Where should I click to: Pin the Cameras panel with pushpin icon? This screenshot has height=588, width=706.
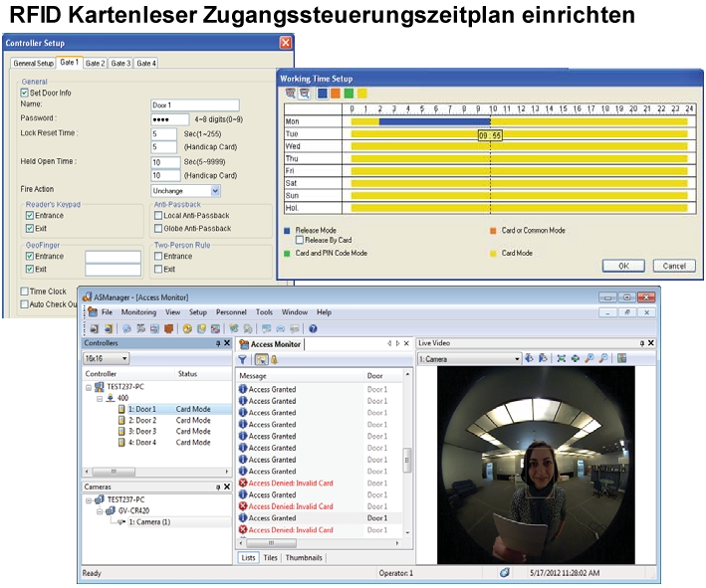(x=218, y=487)
